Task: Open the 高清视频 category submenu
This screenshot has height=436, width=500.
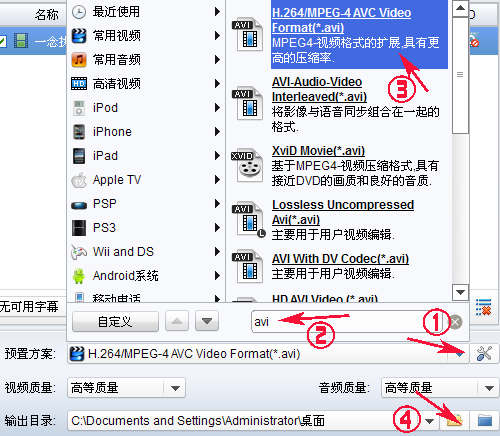Action: 146,84
